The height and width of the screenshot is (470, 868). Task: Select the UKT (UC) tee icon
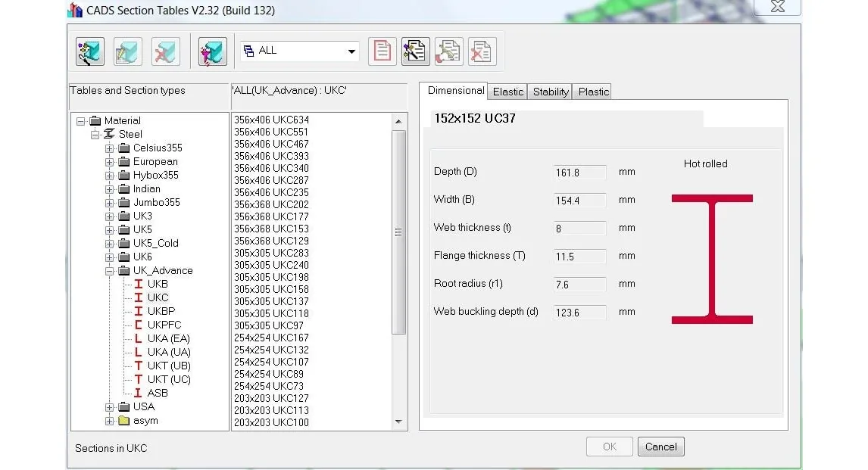coord(139,379)
